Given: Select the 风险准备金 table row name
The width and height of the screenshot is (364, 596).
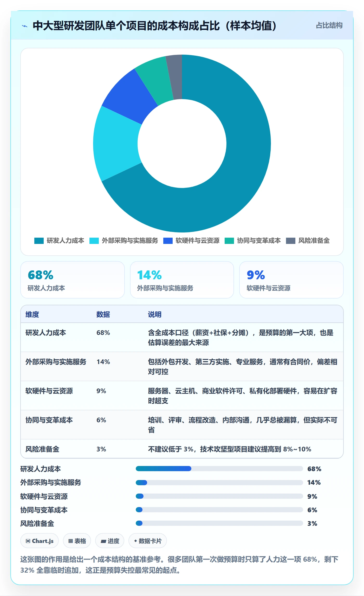Looking at the screenshot, I should pyautogui.click(x=42, y=449).
